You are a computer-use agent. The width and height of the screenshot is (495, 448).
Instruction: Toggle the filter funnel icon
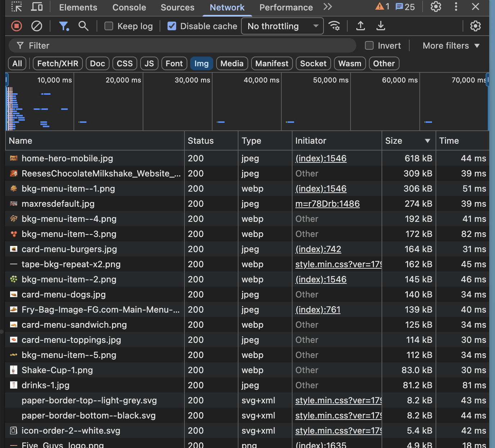pos(64,26)
